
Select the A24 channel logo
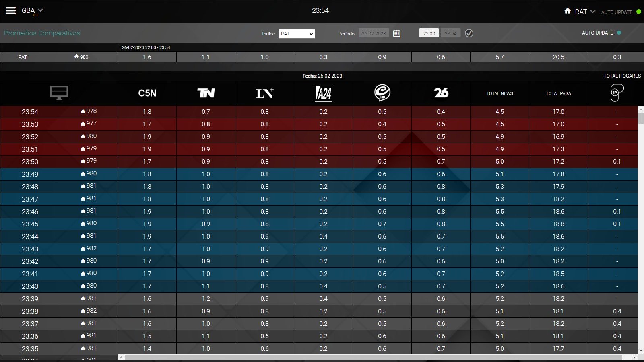(x=324, y=93)
